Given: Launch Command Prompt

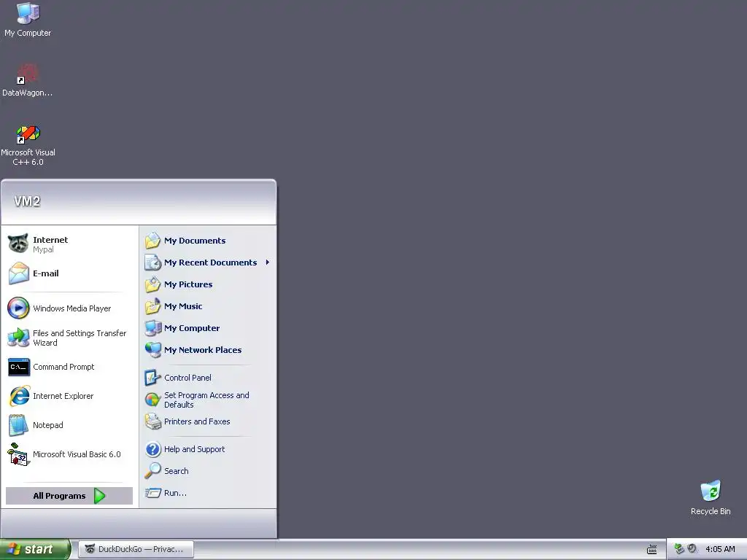Looking at the screenshot, I should coord(70,367).
